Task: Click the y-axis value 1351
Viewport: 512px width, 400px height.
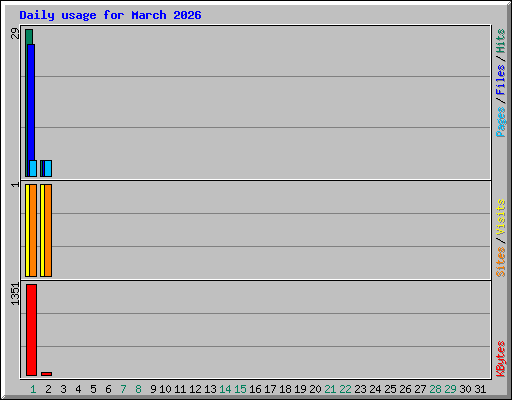Action: pos(15,294)
